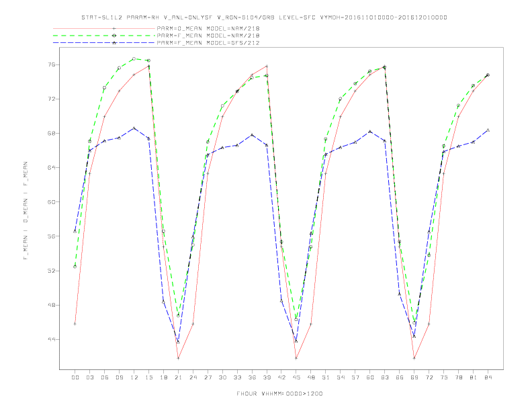
Task: Click x-axis tick label 60
Action: (x=370, y=377)
